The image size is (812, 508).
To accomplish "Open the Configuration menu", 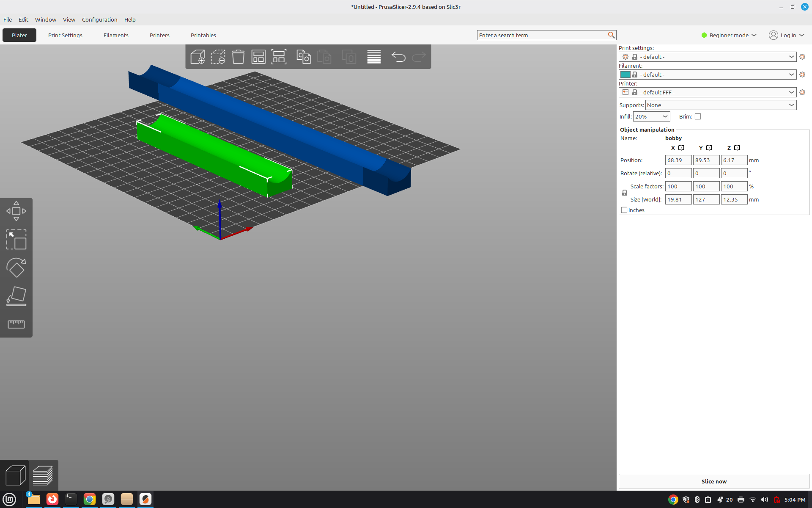I will click(99, 19).
